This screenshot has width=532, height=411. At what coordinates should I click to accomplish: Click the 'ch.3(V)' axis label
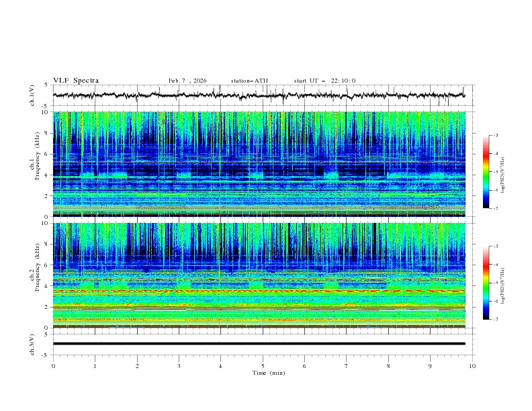32,345
